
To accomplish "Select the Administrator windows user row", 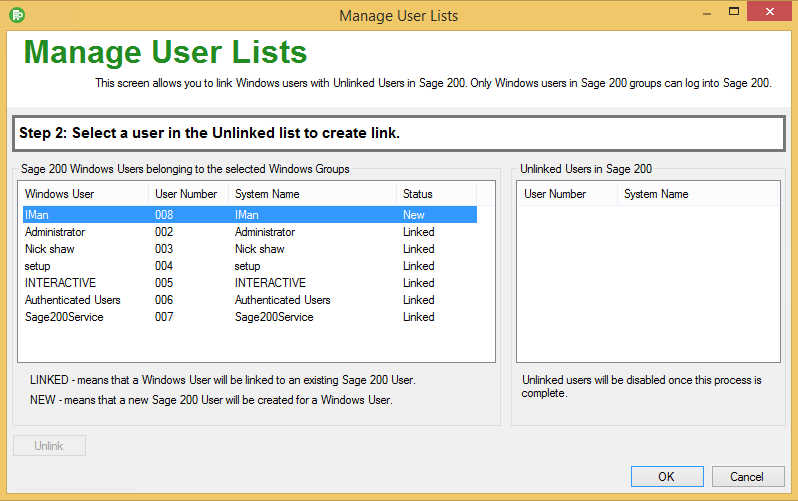I will pyautogui.click(x=249, y=232).
